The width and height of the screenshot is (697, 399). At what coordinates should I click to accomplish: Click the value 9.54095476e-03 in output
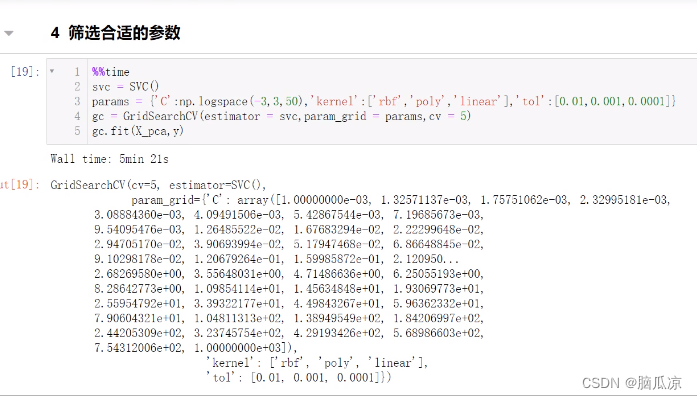tap(138, 229)
